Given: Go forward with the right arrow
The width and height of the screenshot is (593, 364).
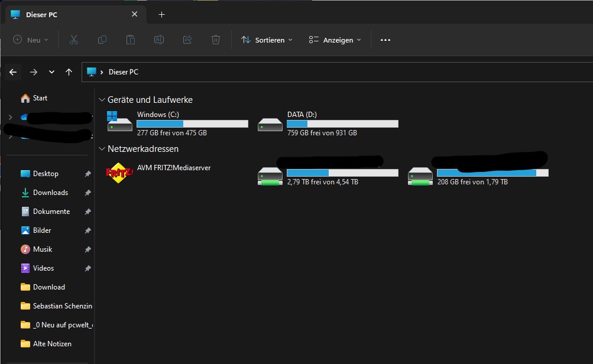Looking at the screenshot, I should 34,72.
